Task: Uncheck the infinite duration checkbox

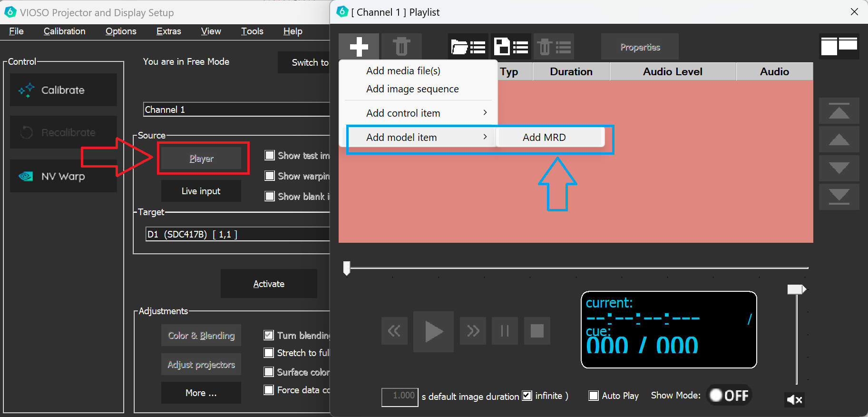Action: point(527,396)
